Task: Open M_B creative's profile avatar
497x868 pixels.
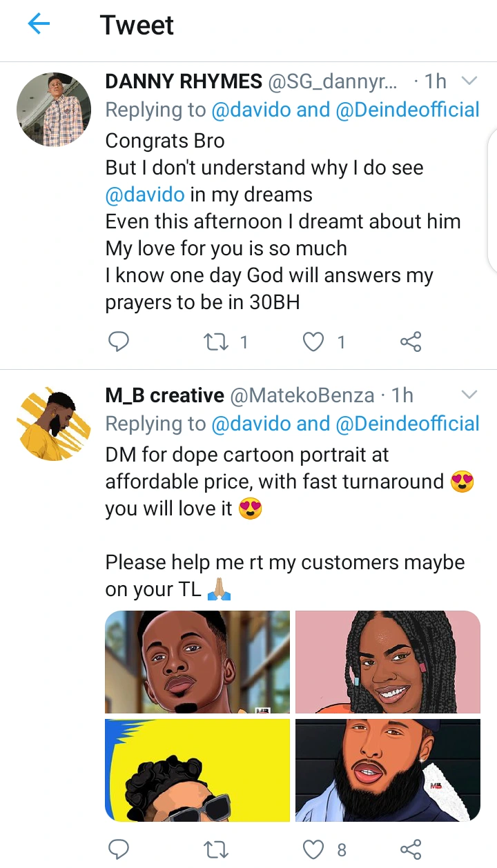Action: click(x=54, y=424)
